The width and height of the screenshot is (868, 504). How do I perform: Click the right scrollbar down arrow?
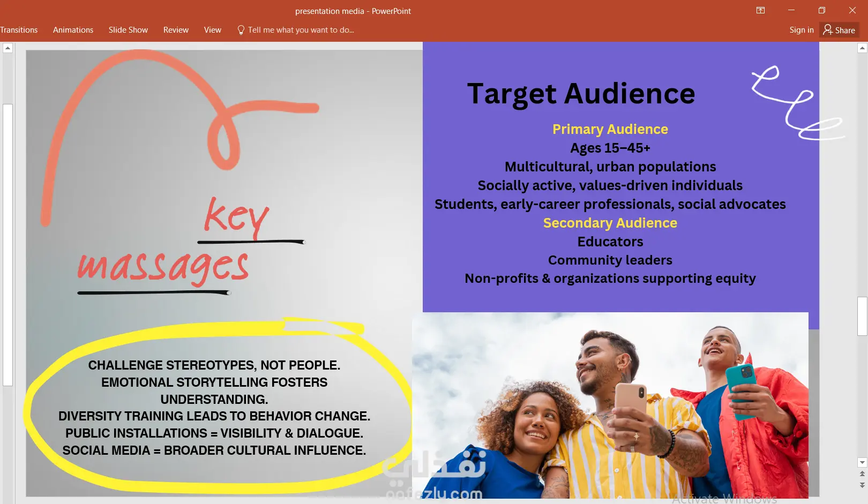click(862, 462)
